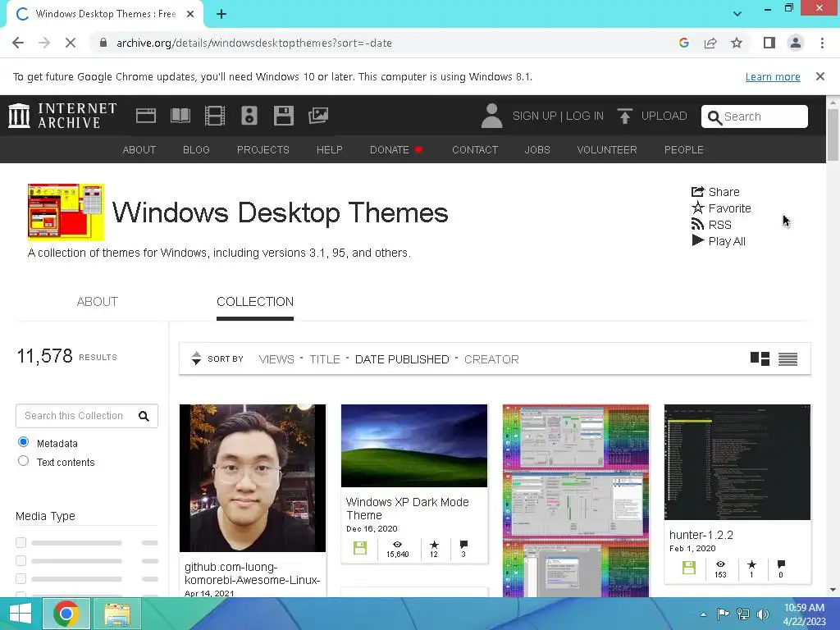
Task: Click the Learn more link
Action: 773,76
